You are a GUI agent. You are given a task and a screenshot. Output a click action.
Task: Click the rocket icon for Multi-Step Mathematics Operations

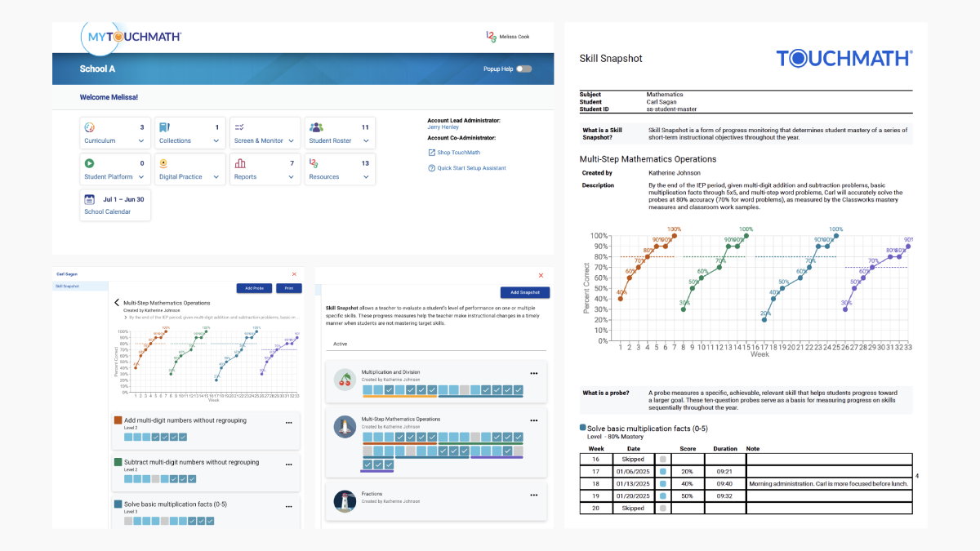click(x=345, y=425)
